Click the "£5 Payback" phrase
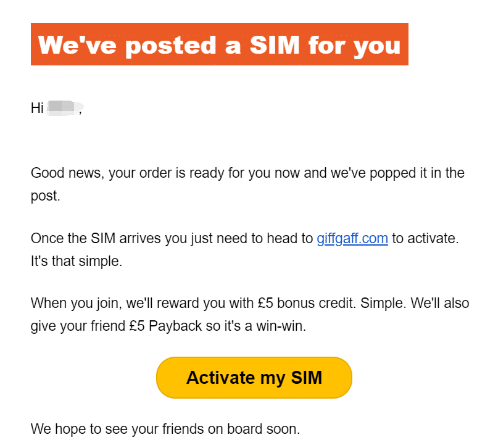Image resolution: width=485 pixels, height=448 pixels. (166, 326)
